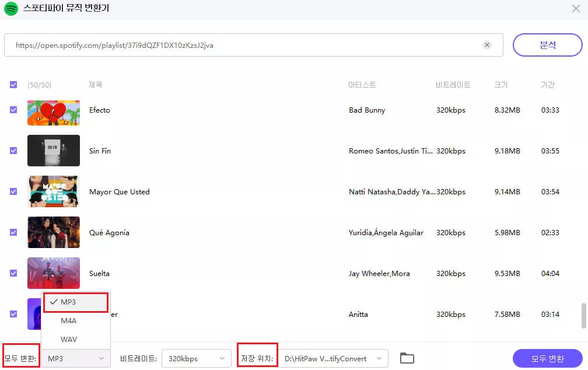
Task: Select WAV in the format list
Action: click(76, 339)
